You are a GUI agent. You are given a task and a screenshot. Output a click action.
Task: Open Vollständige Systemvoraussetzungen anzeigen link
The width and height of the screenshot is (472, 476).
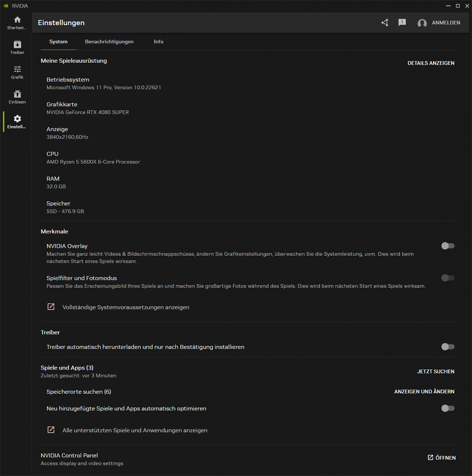(x=126, y=307)
